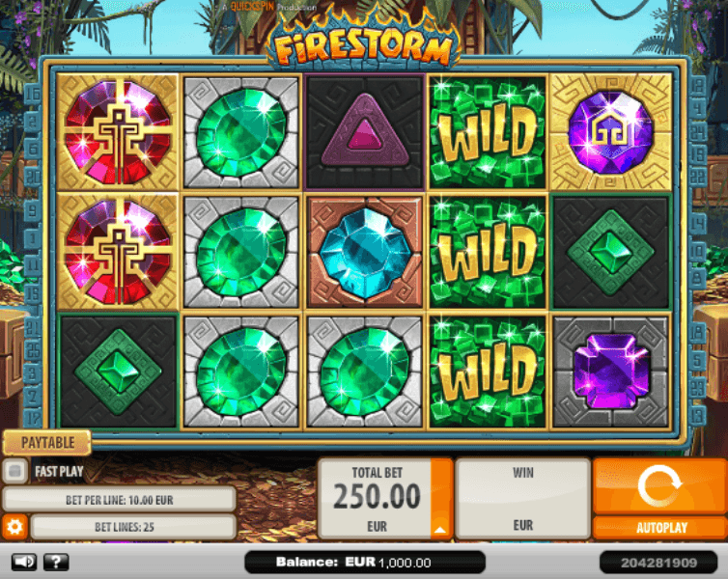
Task: Click the EUR 1,000.00 balance display
Action: pos(365,563)
